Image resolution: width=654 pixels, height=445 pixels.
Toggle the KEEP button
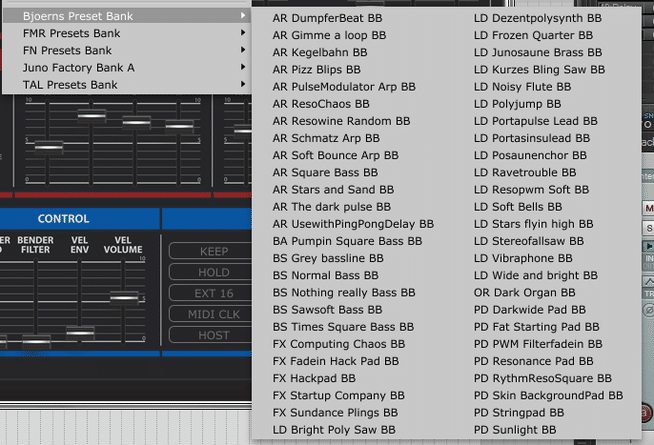pyautogui.click(x=211, y=251)
